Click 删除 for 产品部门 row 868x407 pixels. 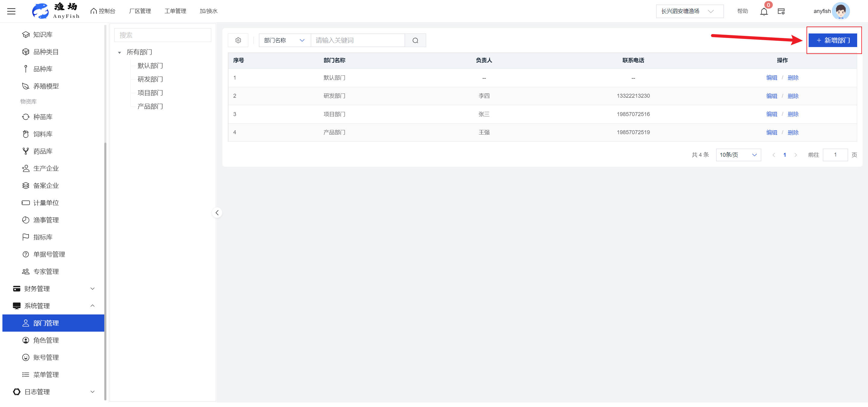tap(793, 132)
